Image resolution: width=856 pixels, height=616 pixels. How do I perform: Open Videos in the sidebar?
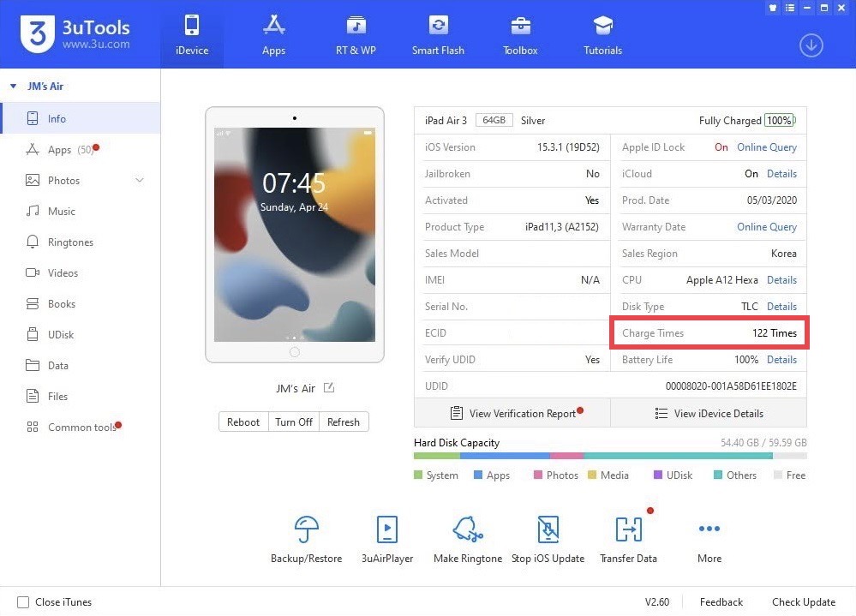click(81, 272)
